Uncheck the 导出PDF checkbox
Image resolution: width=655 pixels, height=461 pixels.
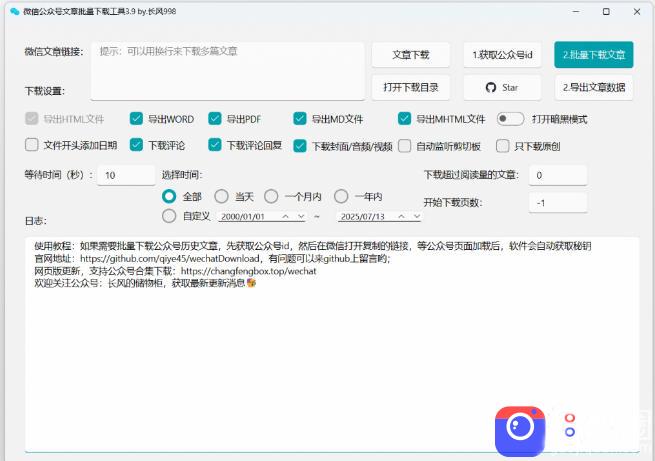214,119
